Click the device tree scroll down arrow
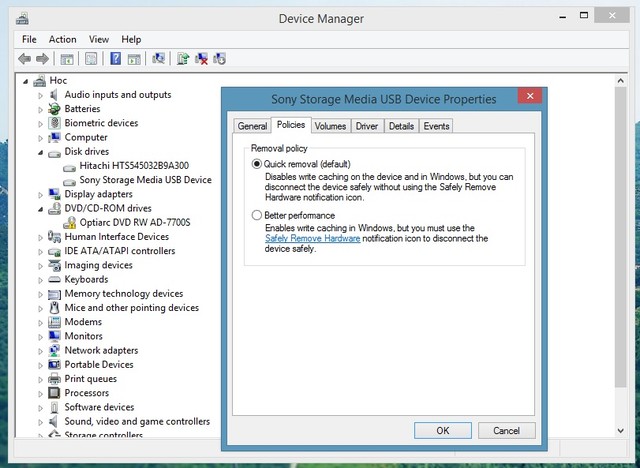This screenshot has width=640, height=468. point(620,430)
